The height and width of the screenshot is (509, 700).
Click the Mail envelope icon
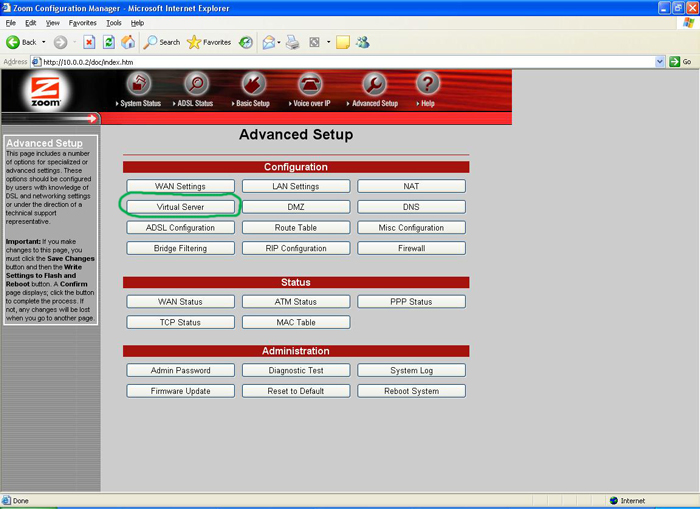coord(268,42)
